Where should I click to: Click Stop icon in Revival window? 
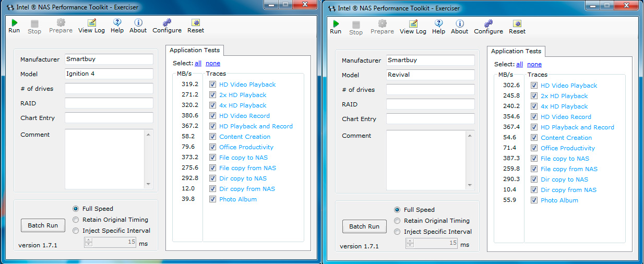click(x=356, y=25)
